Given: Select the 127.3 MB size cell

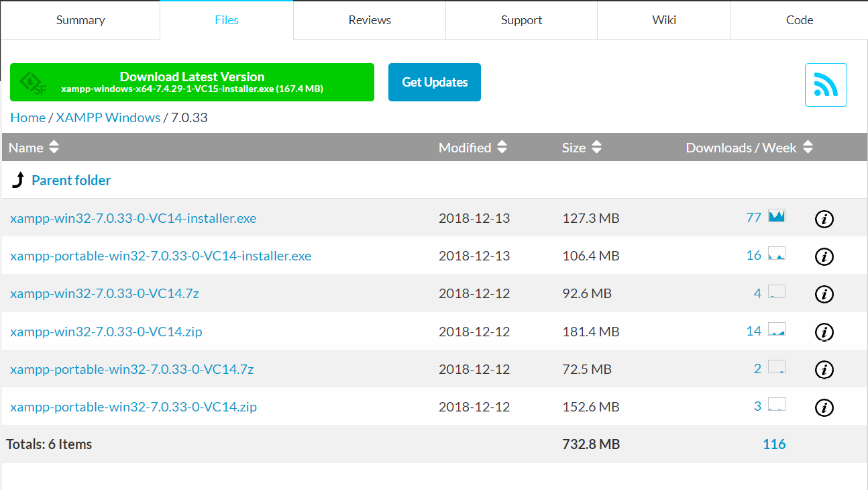Looking at the screenshot, I should 591,218.
